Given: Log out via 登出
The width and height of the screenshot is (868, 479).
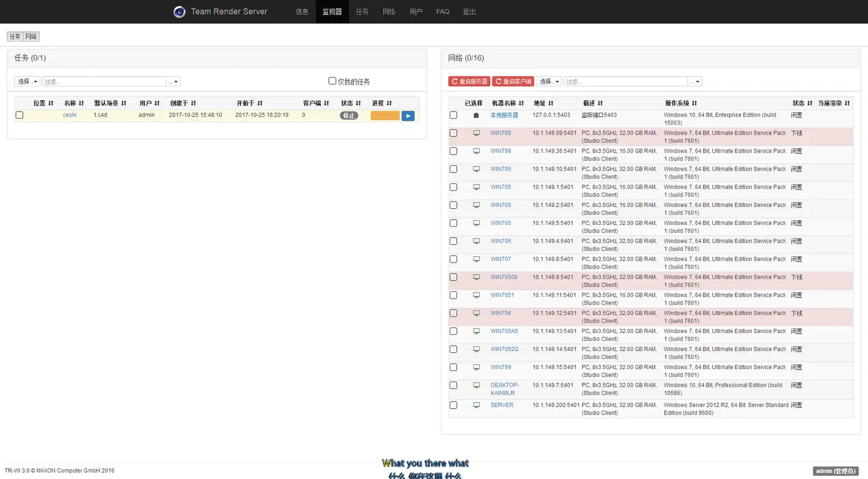Looking at the screenshot, I should (469, 11).
